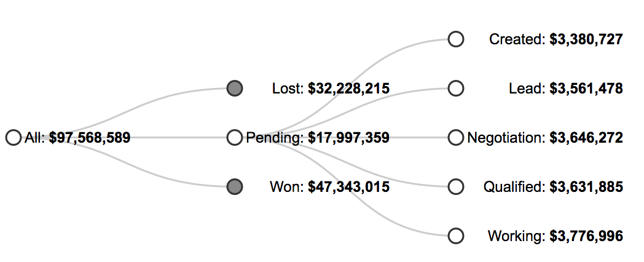Click the All: $97,568,589 label
Viewport: 644px width, 262px height.
tap(77, 138)
